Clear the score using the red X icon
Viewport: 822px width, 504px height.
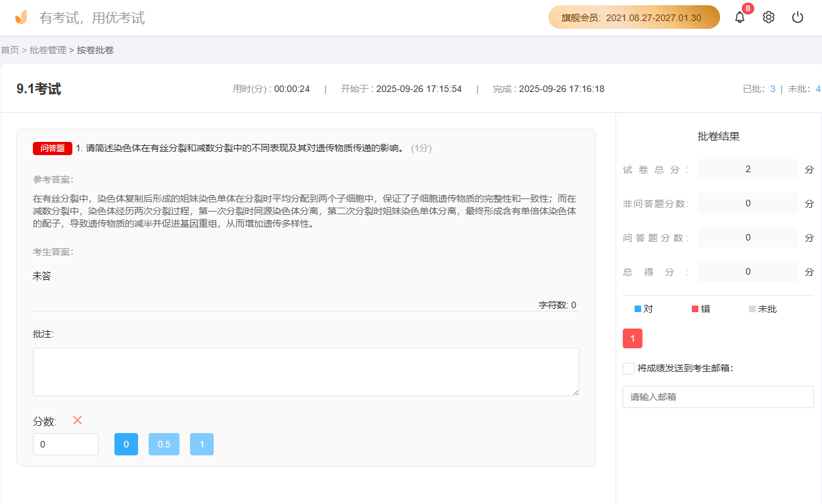[77, 421]
